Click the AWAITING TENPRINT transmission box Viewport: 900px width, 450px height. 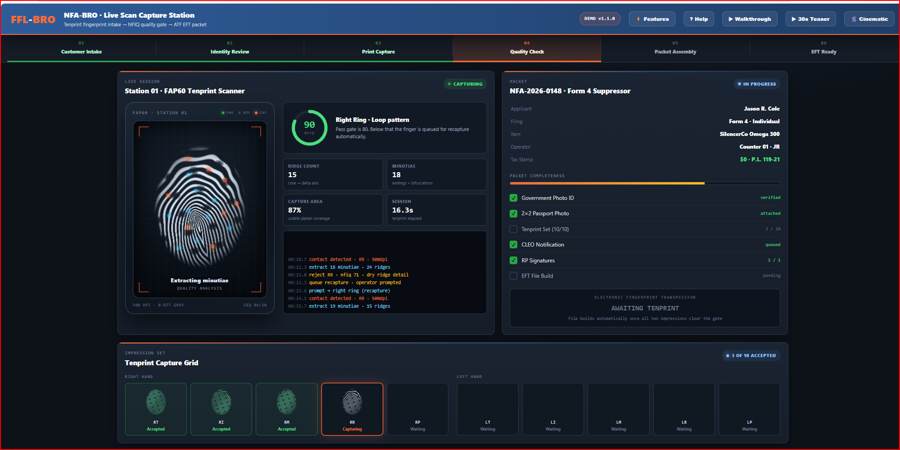645,308
